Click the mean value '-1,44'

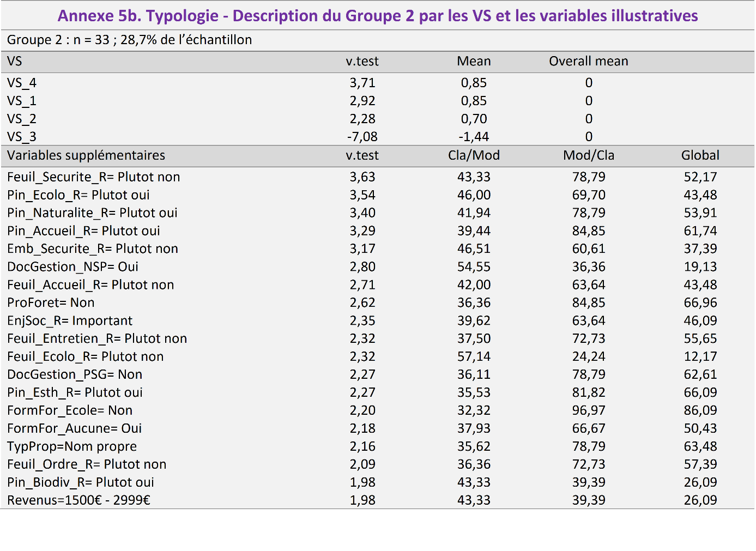(474, 137)
